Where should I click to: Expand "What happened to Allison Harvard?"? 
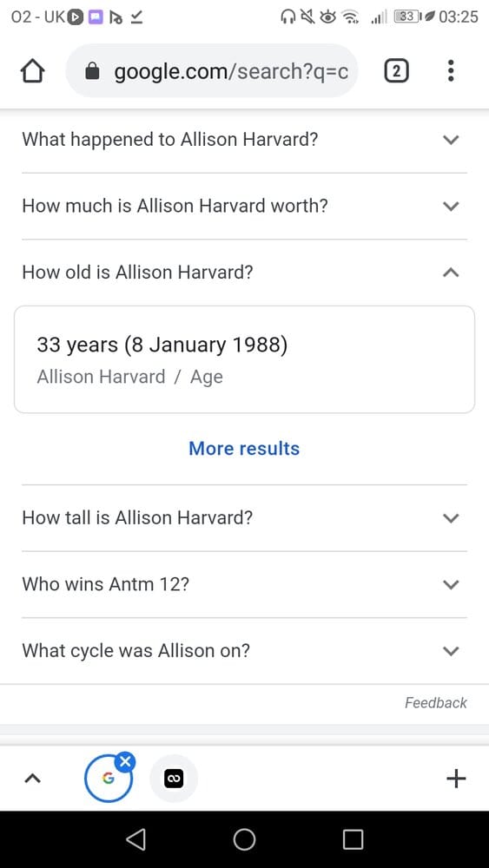point(244,140)
